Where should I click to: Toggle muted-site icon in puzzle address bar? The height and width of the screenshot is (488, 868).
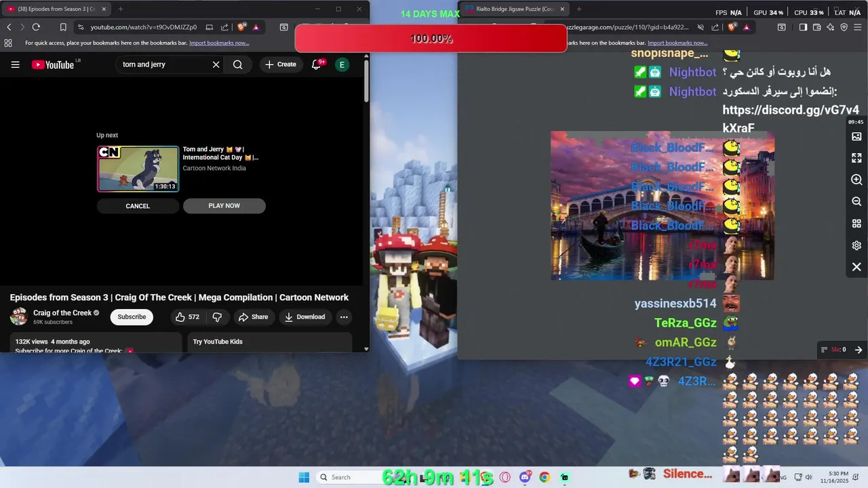[701, 27]
